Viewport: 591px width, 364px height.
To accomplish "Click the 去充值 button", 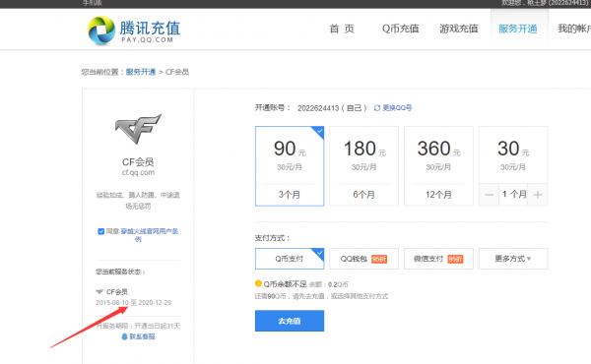I will point(290,321).
